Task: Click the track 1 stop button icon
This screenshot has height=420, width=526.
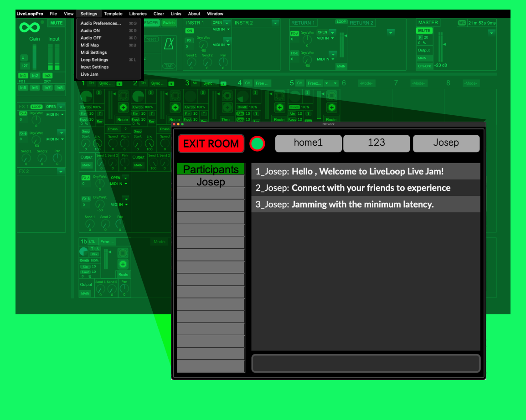Action: (x=123, y=96)
